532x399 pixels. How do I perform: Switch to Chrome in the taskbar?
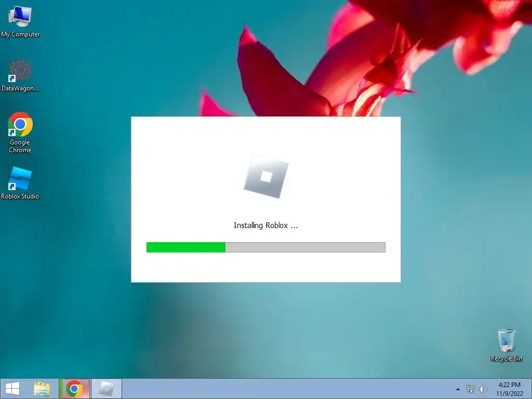(74, 389)
